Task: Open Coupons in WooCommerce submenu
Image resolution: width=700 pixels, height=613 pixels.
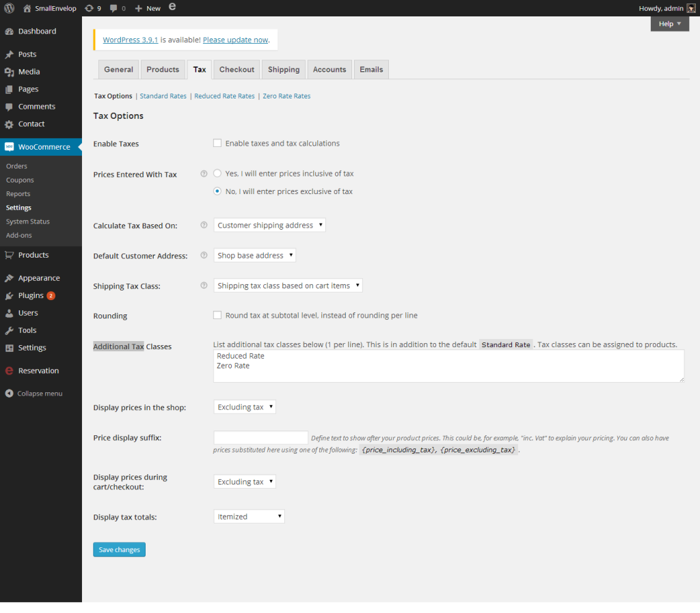Action: coord(20,180)
